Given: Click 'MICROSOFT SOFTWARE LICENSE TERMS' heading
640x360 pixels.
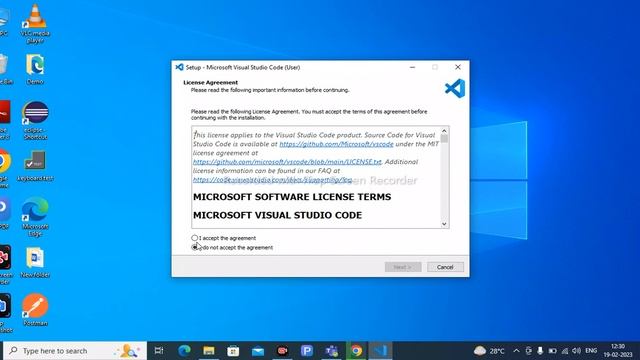Looking at the screenshot, I should [292, 197].
